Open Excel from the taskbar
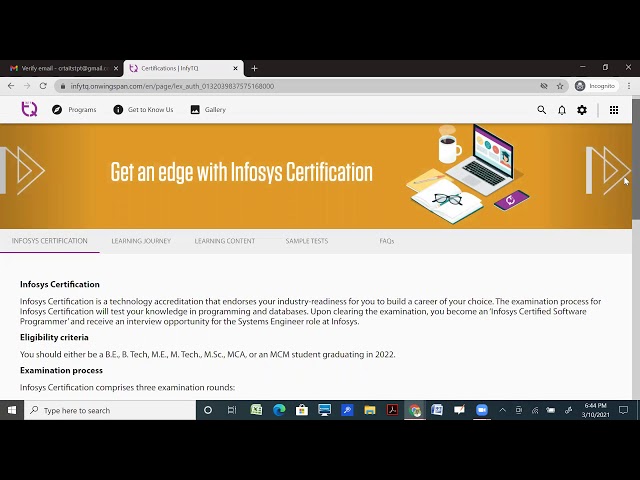The image size is (640, 480). (256, 410)
